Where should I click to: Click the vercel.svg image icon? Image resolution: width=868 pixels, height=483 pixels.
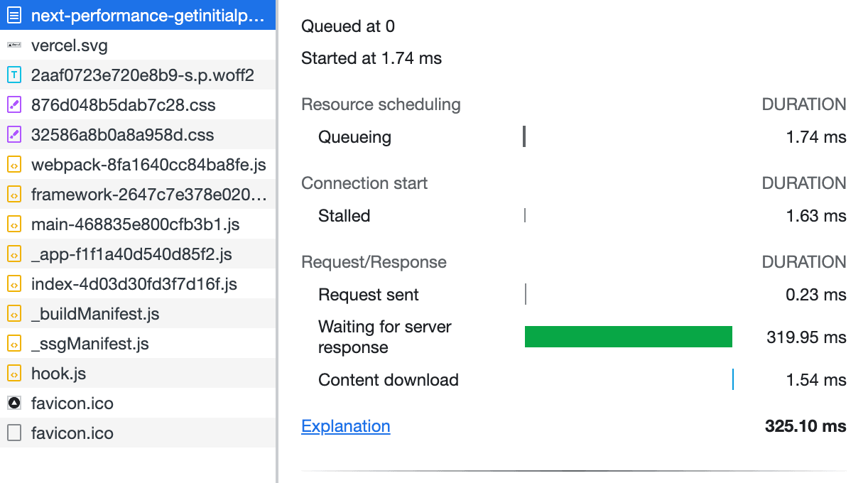coord(14,45)
